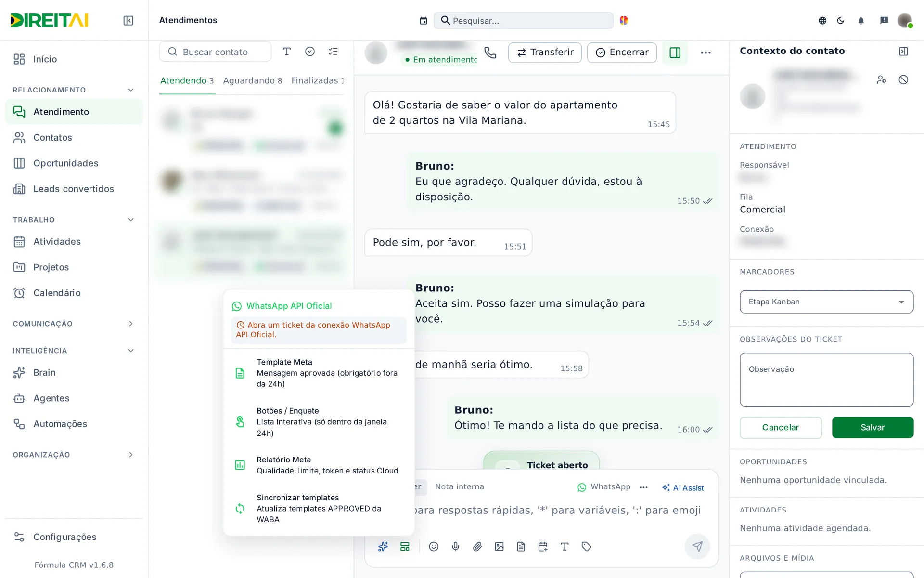Open the notifications bell

(861, 20)
